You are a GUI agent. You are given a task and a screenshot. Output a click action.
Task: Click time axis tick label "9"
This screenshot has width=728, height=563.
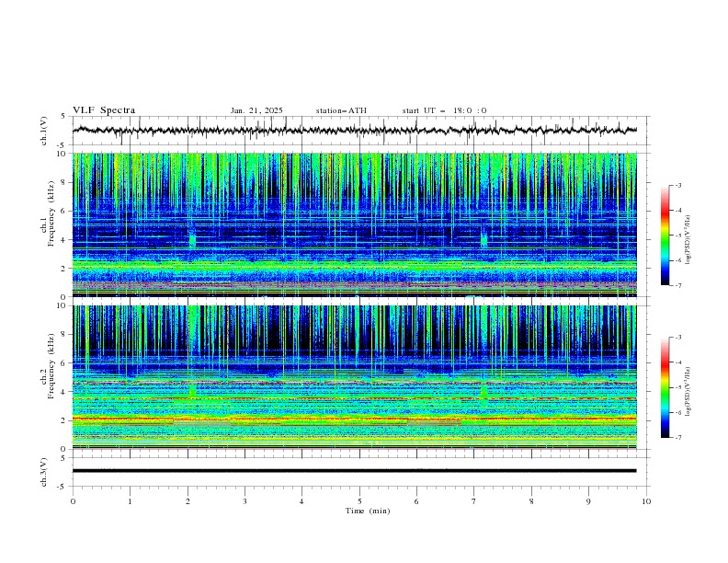coord(588,501)
